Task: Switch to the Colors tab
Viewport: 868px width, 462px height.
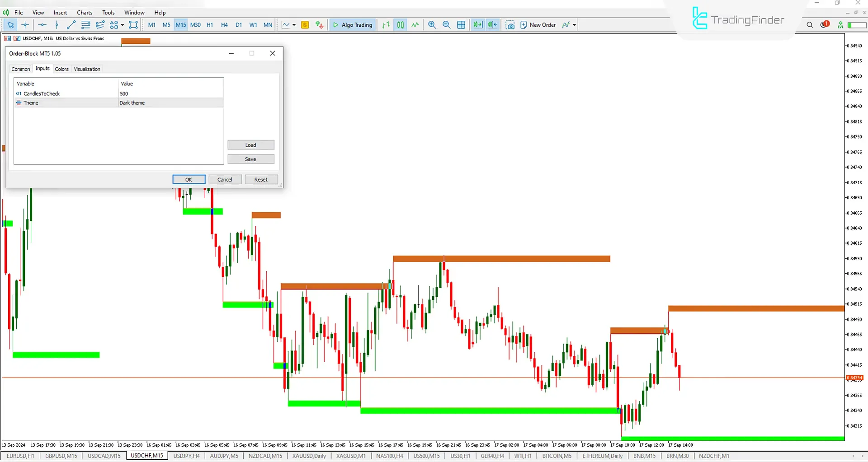Action: pyautogui.click(x=61, y=69)
